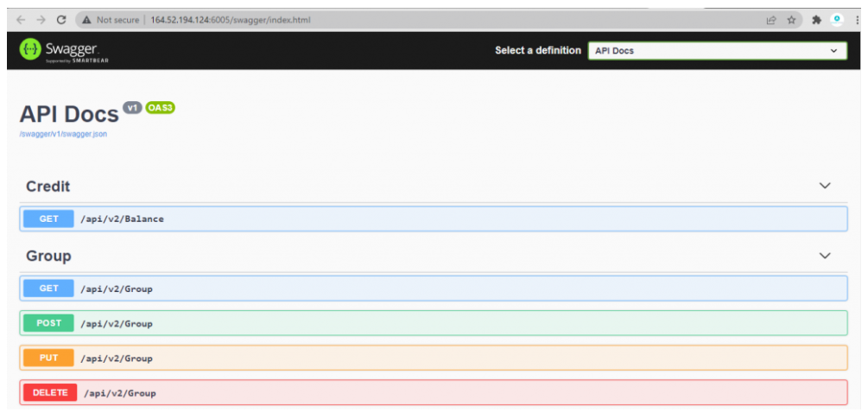Bookmark this page with the star icon
Screen dimensions: 868x419
point(792,20)
